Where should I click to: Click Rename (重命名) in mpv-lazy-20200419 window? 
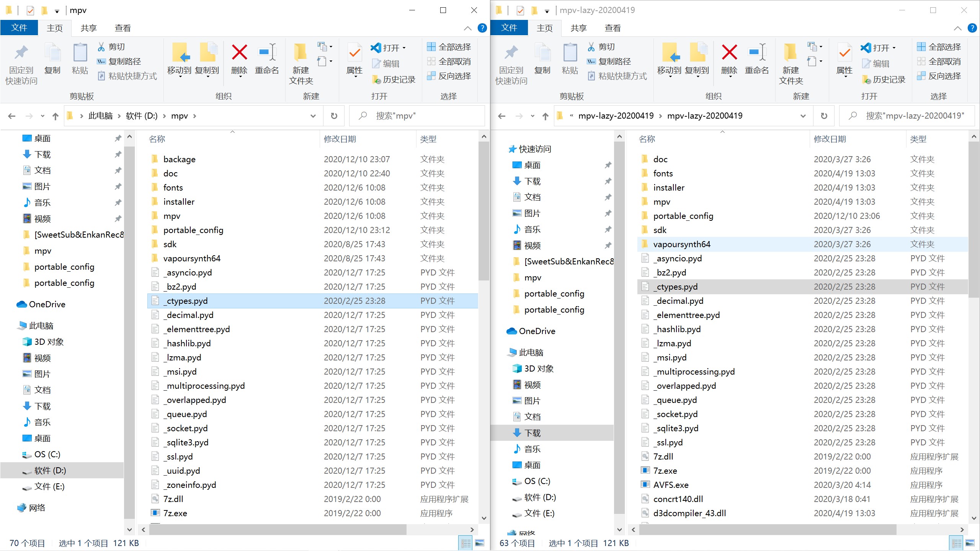pyautogui.click(x=757, y=59)
